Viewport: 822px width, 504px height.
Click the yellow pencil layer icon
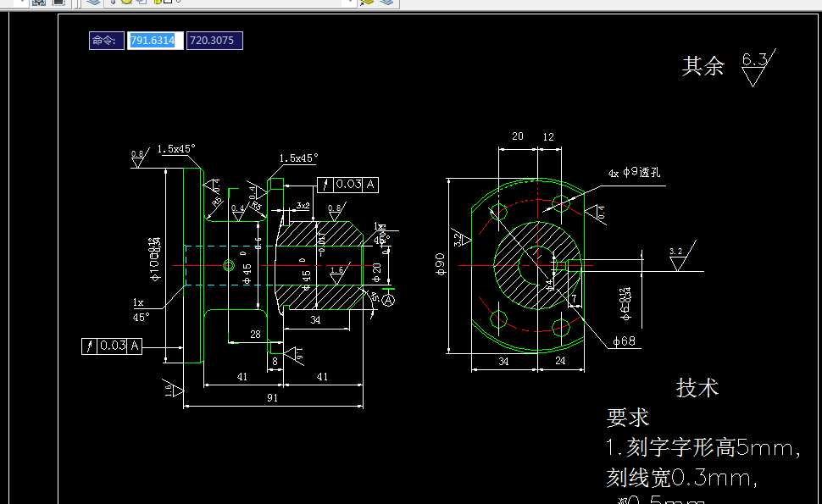(156, 3)
